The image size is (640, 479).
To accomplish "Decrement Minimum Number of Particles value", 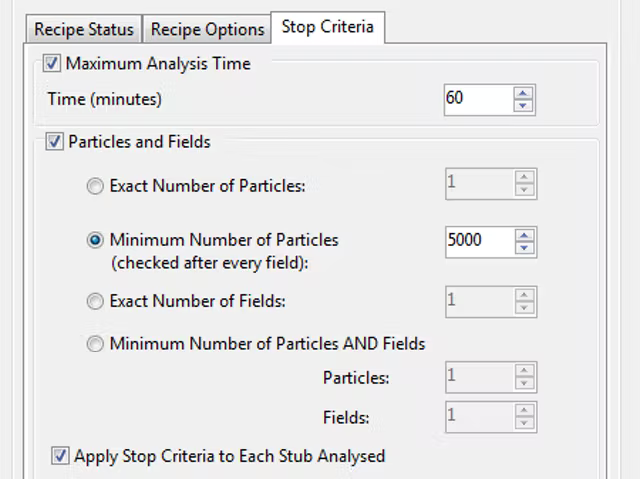I will tap(524, 247).
